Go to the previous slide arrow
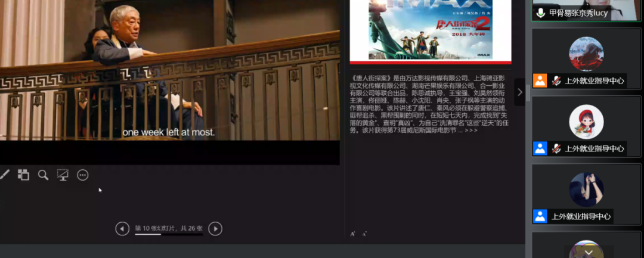Viewport: 644px width, 258px height. tap(122, 228)
